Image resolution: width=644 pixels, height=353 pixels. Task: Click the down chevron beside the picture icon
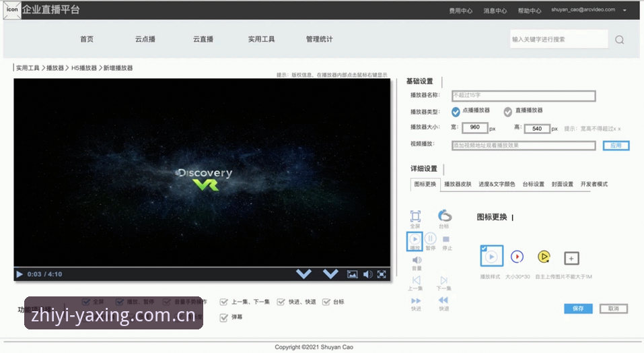[330, 274]
